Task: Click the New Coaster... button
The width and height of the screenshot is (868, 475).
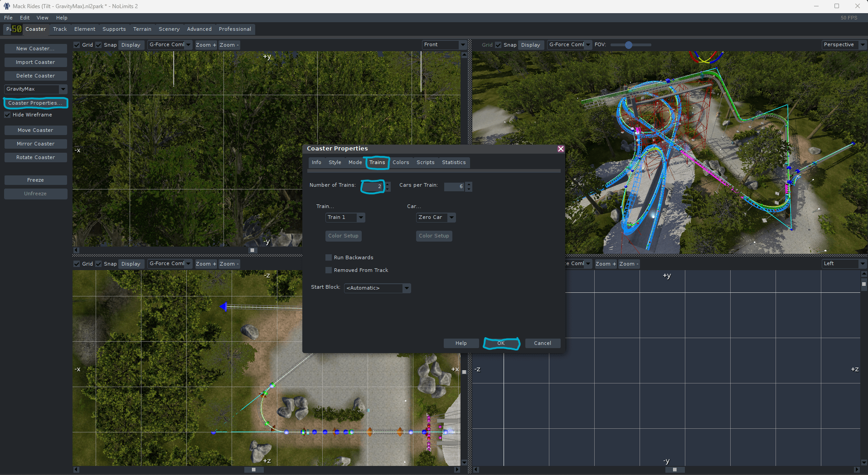Action: [x=36, y=48]
